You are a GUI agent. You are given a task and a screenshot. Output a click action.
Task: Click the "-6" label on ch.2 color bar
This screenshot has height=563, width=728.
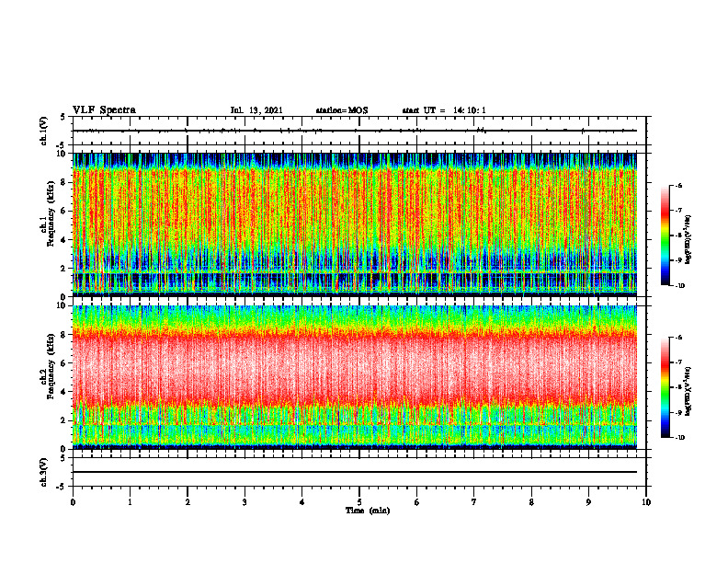pos(678,338)
